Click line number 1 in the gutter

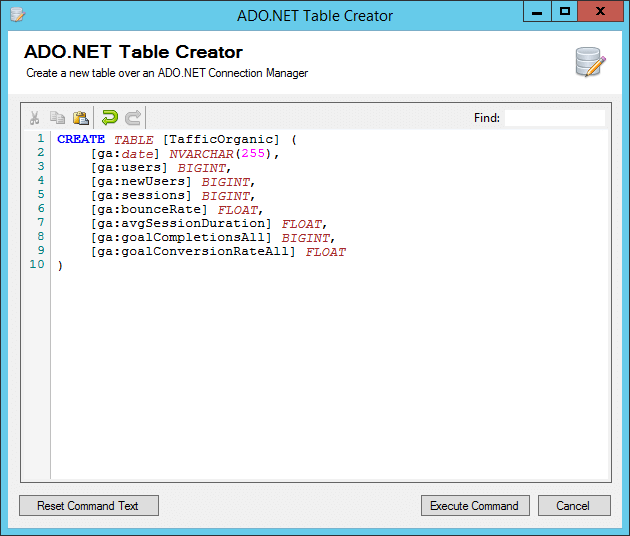point(41,139)
